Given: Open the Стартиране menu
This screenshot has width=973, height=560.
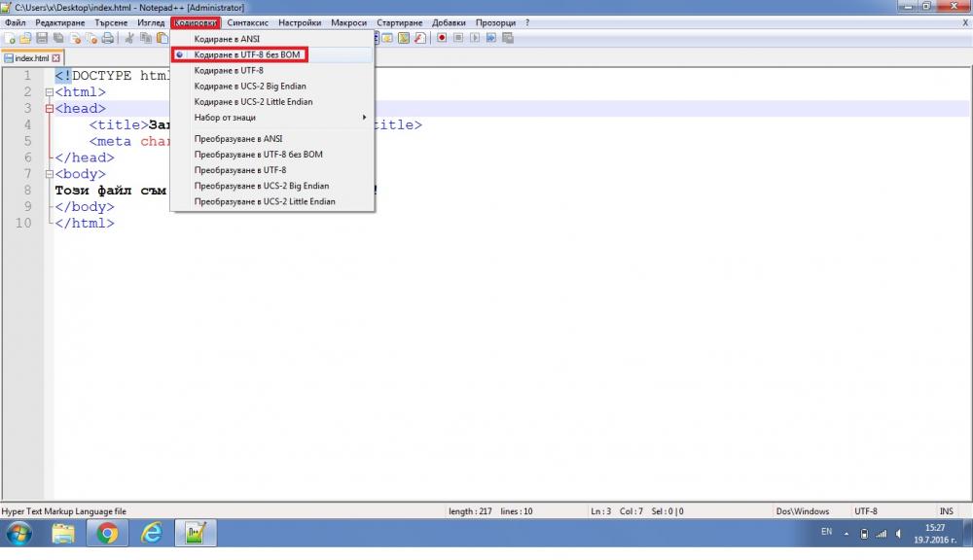Looking at the screenshot, I should (x=400, y=23).
